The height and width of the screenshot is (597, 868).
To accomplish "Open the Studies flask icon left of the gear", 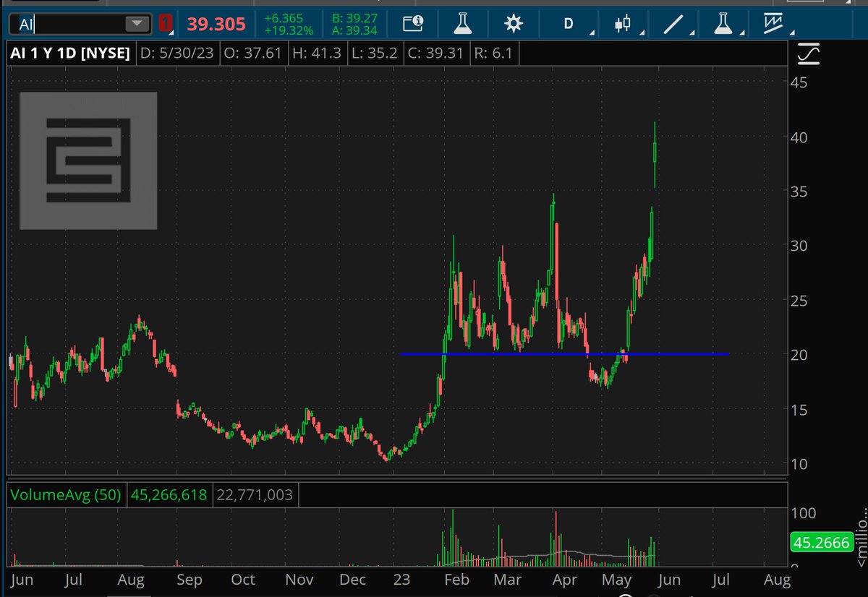I will [463, 24].
